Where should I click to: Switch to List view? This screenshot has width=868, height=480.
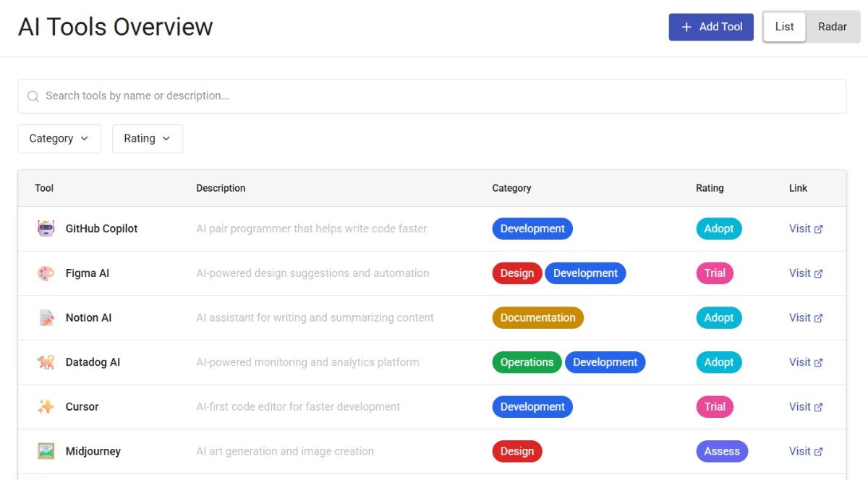coord(784,27)
